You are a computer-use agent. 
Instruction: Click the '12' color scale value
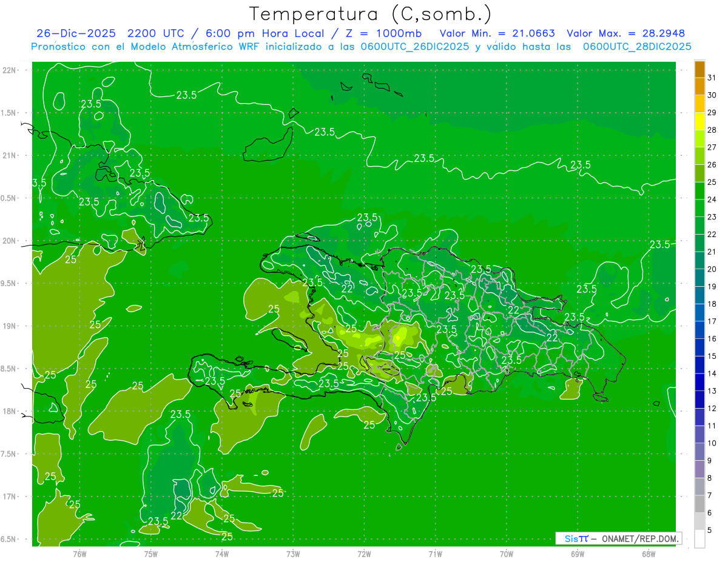coord(712,409)
